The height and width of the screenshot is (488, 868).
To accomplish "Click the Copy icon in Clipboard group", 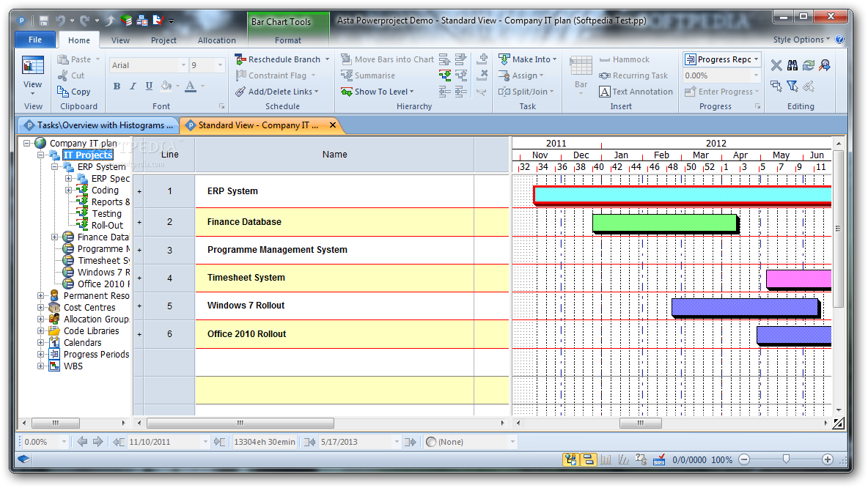I will tap(62, 92).
